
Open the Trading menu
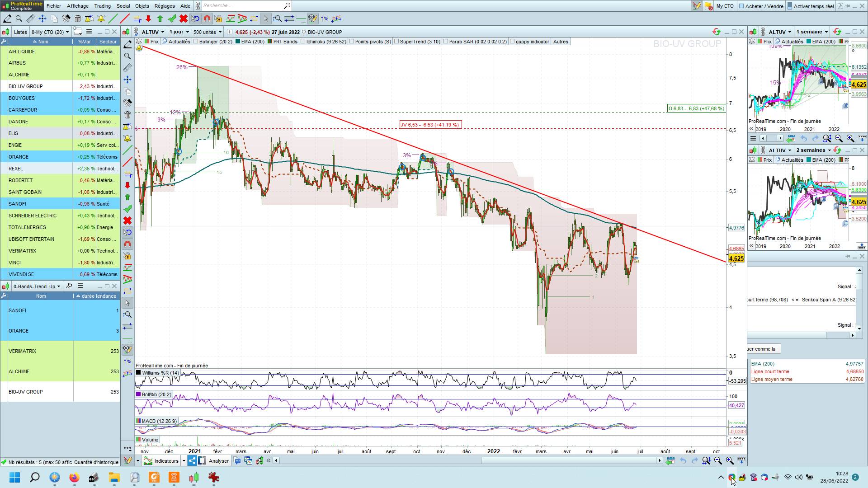pyautogui.click(x=102, y=6)
